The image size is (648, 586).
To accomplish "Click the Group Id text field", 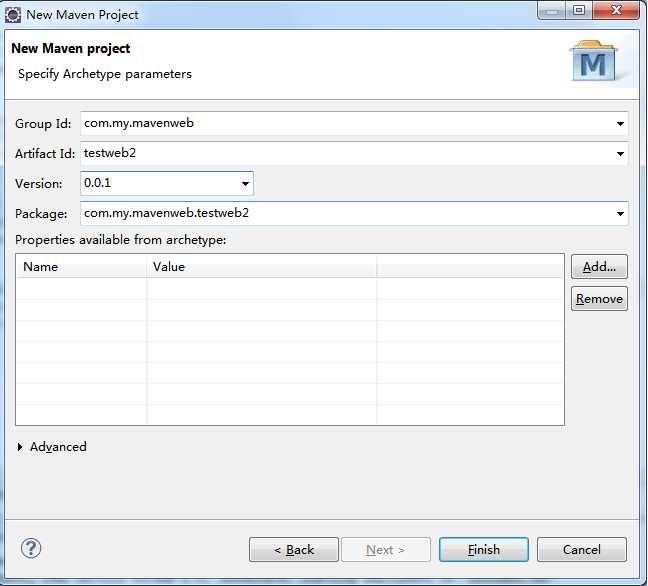I will point(354,123).
